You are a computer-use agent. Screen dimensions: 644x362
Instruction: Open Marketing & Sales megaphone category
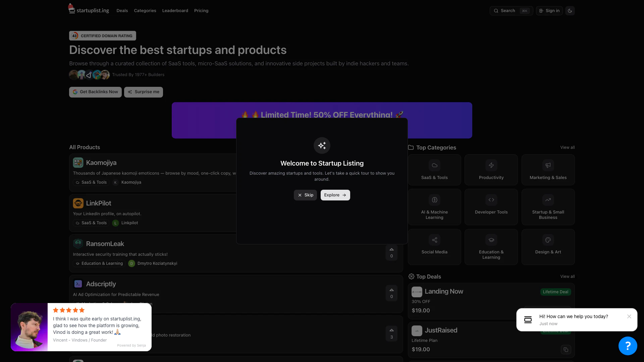click(548, 170)
